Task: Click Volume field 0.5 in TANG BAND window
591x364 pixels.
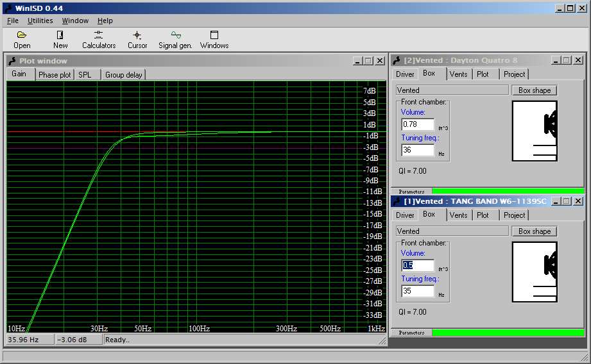Action: point(418,265)
